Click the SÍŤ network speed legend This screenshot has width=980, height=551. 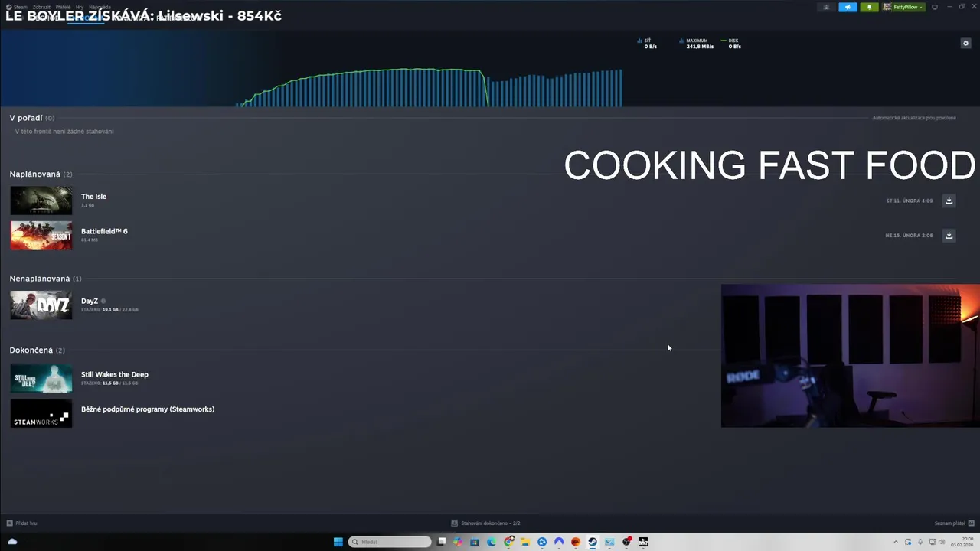pos(648,44)
